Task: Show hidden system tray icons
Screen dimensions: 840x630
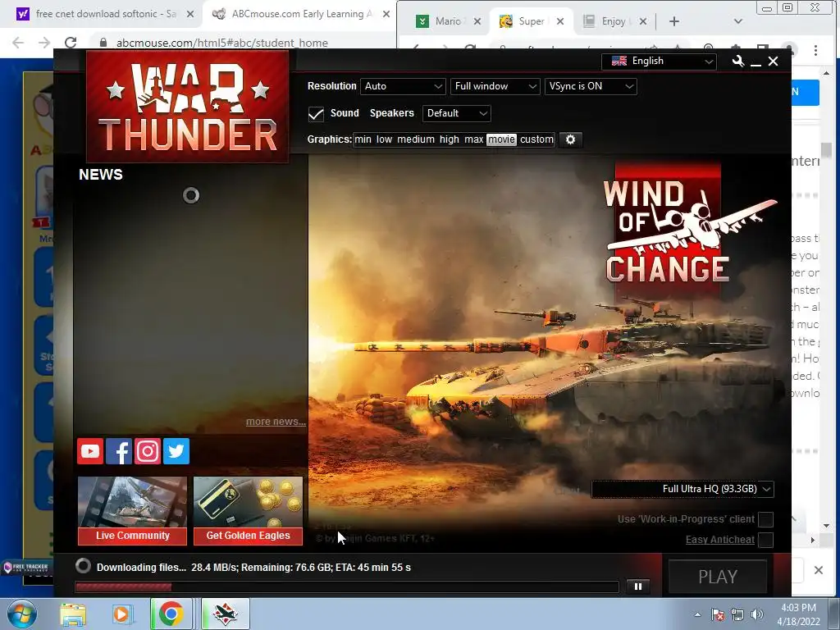Action: pyautogui.click(x=697, y=615)
